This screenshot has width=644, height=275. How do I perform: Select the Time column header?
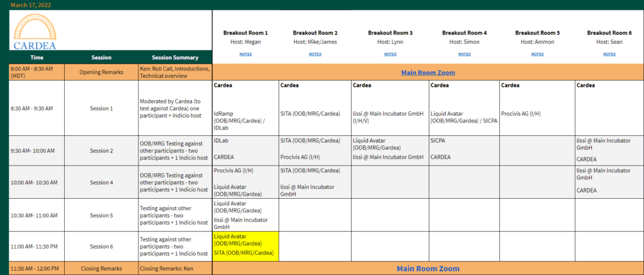pos(36,57)
